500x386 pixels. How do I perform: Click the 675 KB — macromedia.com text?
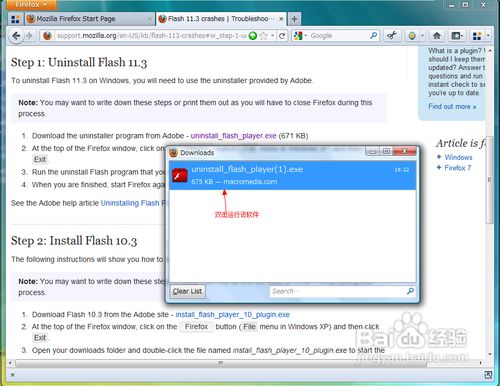pos(234,182)
